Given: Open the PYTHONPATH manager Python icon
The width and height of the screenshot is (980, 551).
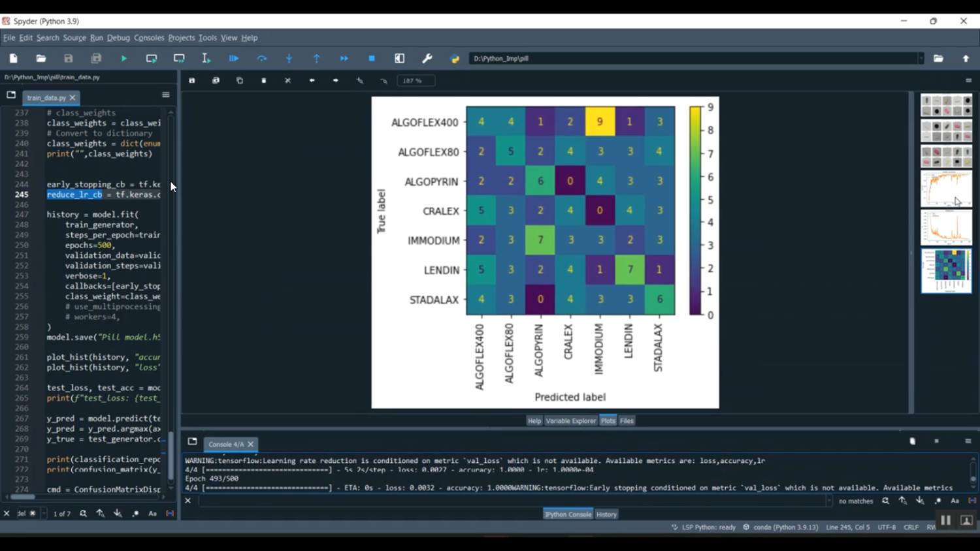Looking at the screenshot, I should coord(455,59).
